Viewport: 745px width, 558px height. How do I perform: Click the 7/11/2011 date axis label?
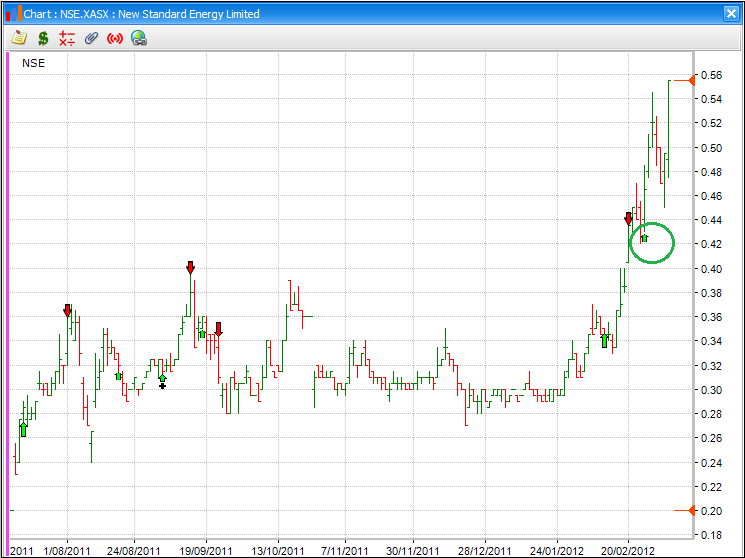coord(344,551)
